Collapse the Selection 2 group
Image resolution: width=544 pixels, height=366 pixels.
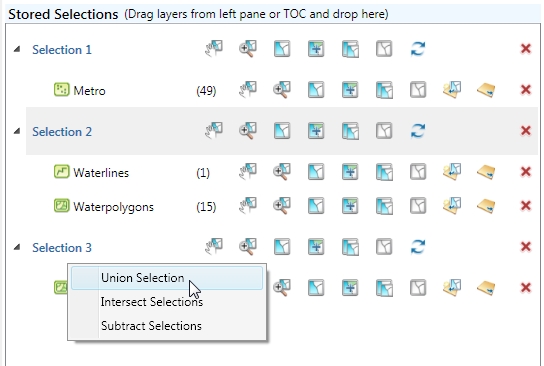[17, 131]
